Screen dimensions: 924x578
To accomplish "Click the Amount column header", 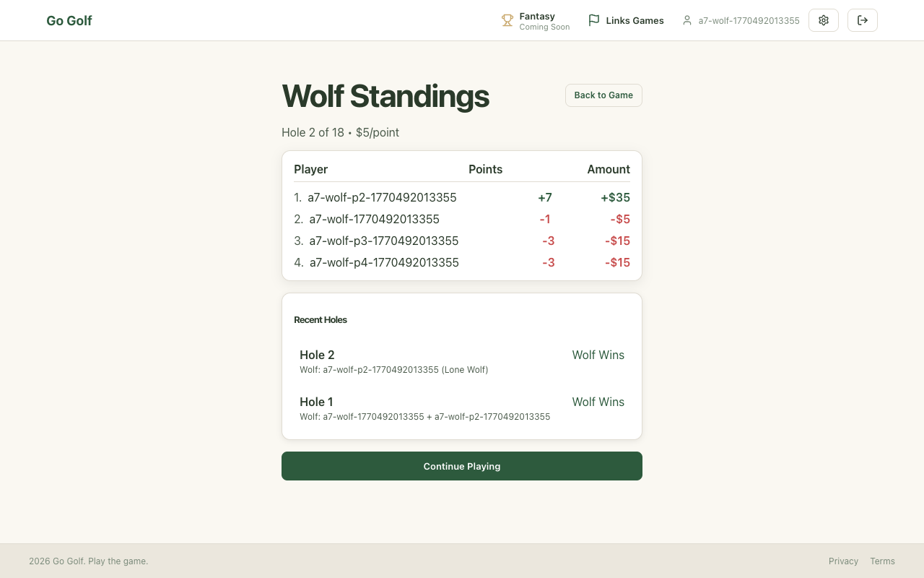I will tap(608, 169).
